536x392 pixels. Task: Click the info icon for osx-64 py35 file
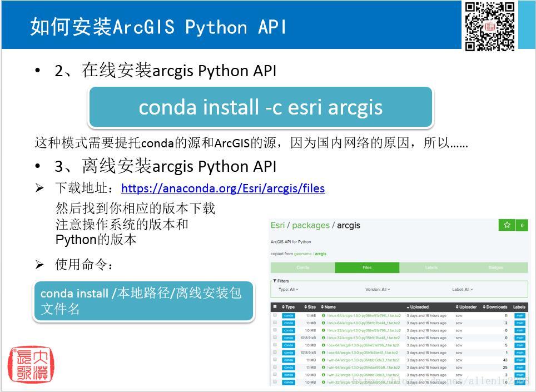pyautogui.click(x=324, y=353)
